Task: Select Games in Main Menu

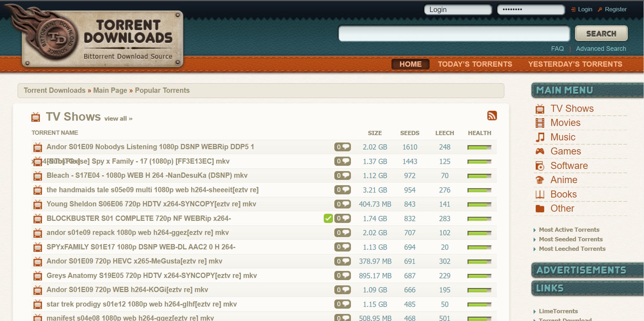Action: (566, 151)
